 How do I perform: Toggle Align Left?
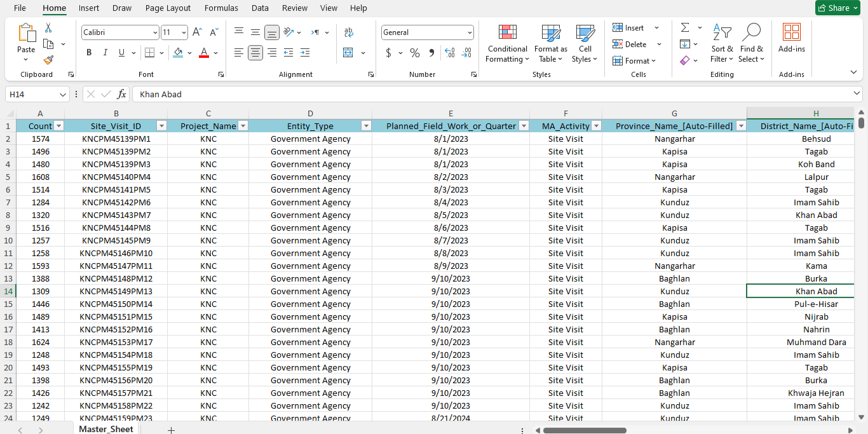(x=239, y=53)
